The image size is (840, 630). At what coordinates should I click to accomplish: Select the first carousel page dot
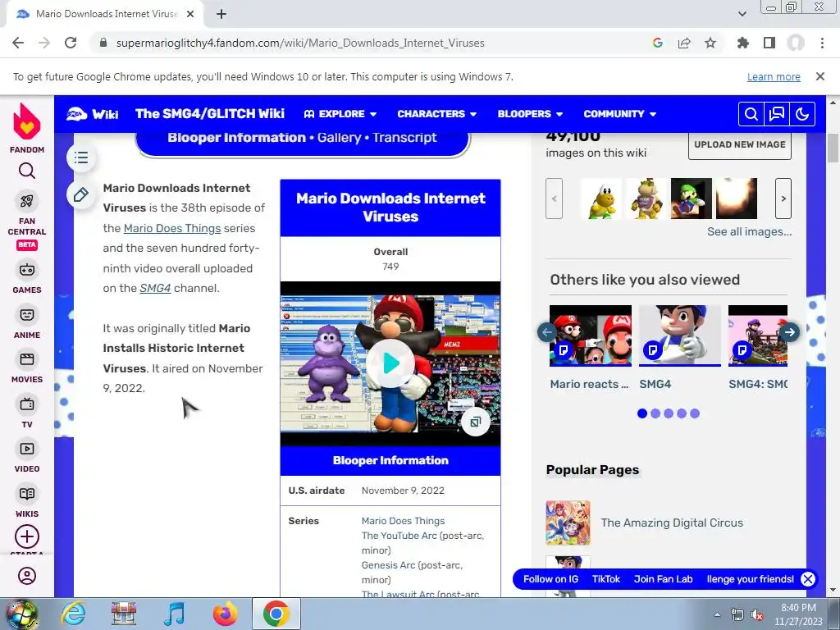(x=642, y=413)
